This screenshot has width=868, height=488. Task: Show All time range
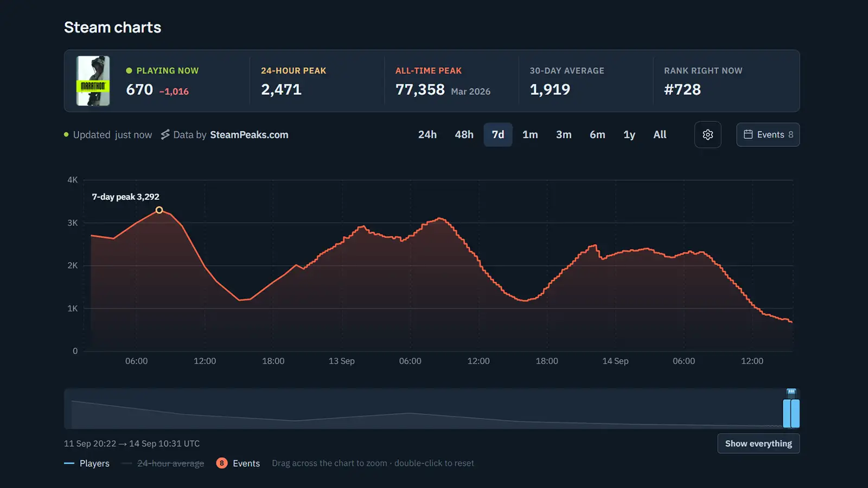coord(660,134)
